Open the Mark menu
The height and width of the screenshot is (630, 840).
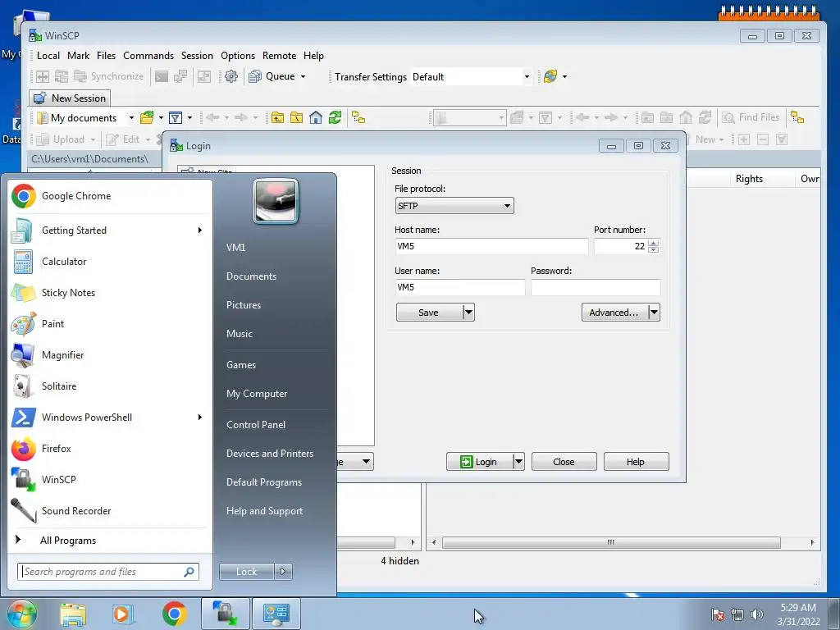point(78,56)
